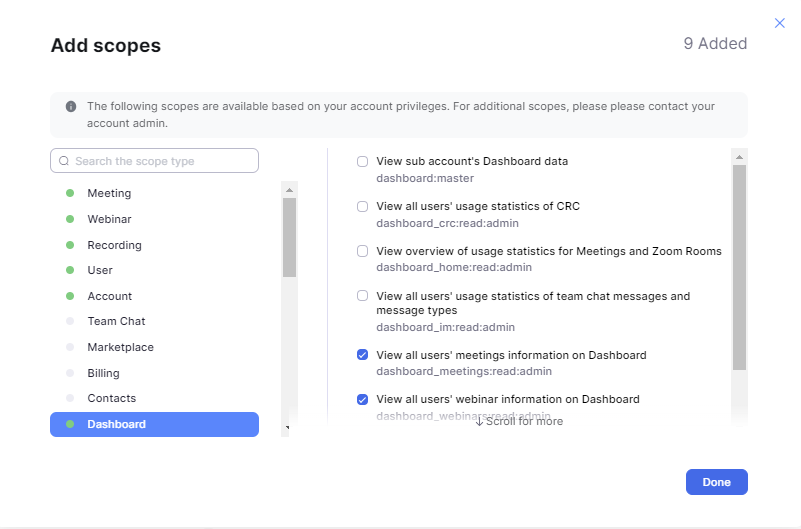This screenshot has height=529, width=801.
Task: Open the Marketplace scope category
Action: [x=120, y=347]
